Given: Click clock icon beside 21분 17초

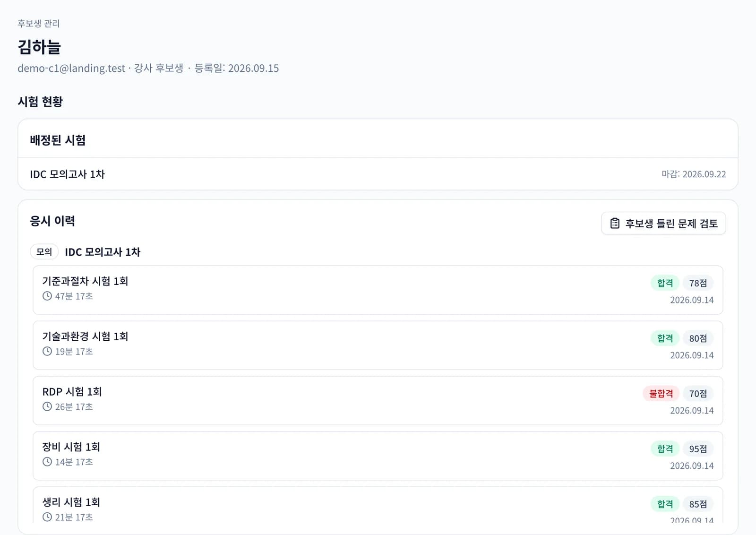Looking at the screenshot, I should (x=47, y=517).
